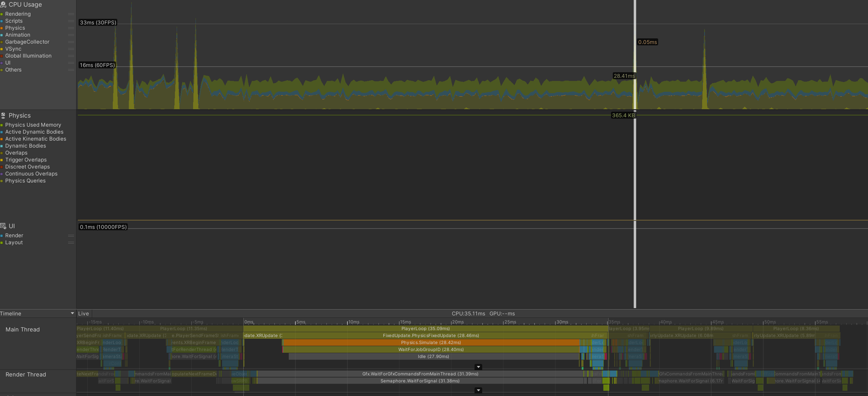Viewport: 868px width, 396px height.
Task: Click the Live button in timeline toolbar
Action: click(83, 313)
